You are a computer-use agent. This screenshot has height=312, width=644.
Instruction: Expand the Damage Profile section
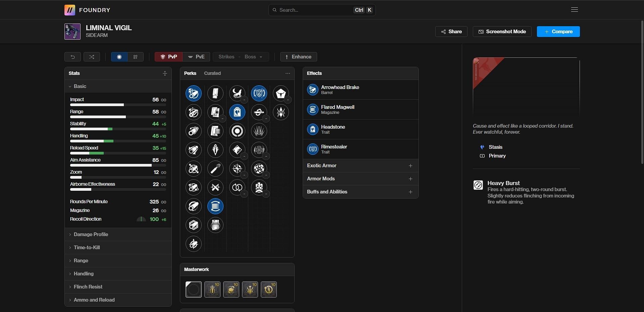[x=118, y=234]
